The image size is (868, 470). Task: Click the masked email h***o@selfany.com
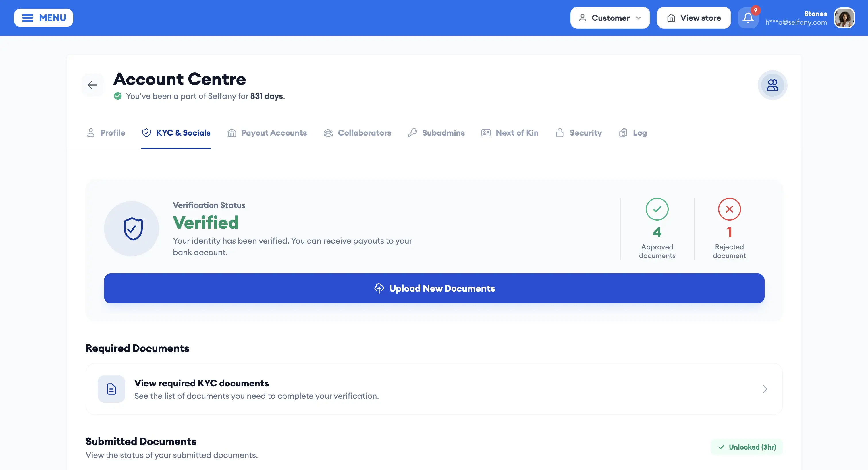point(796,23)
